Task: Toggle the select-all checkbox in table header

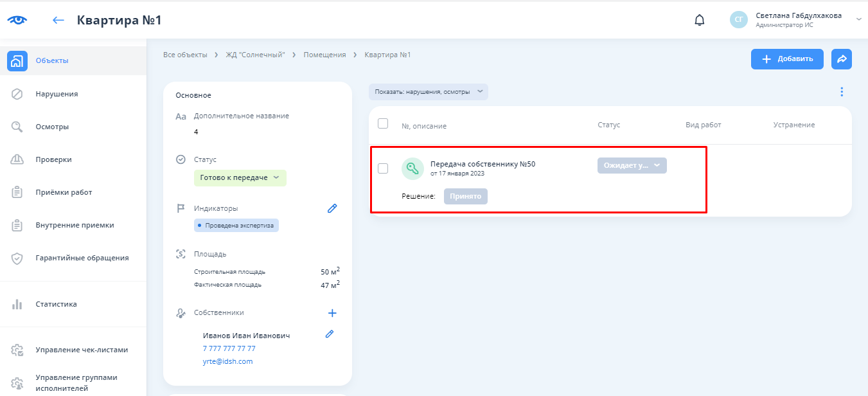Action: tap(383, 123)
